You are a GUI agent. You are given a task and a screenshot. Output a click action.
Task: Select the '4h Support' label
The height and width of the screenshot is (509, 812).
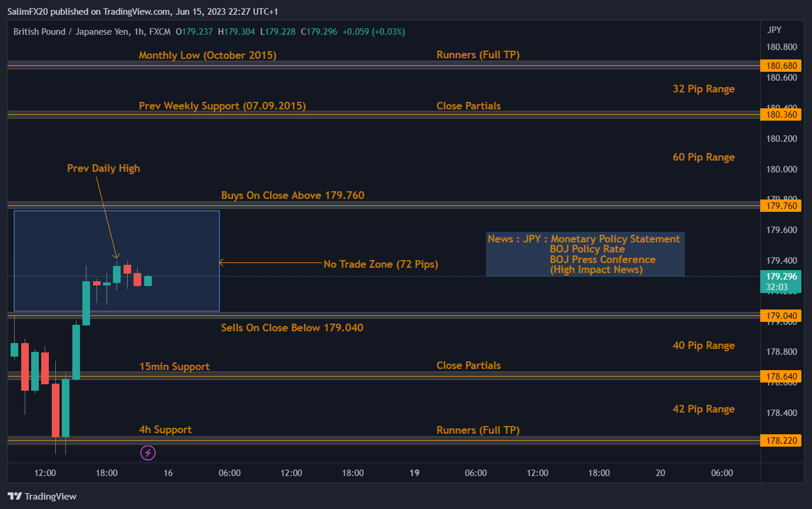pyautogui.click(x=165, y=430)
